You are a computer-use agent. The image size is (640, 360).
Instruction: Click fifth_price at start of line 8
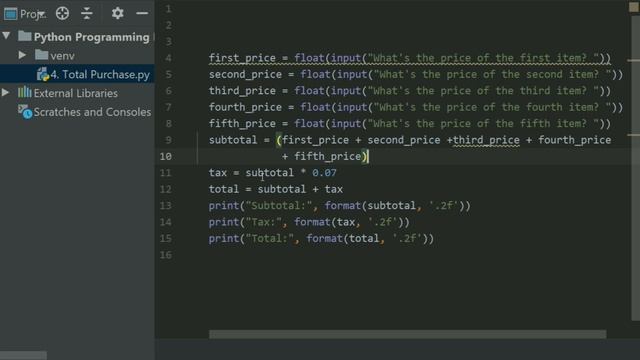pyautogui.click(x=242, y=123)
